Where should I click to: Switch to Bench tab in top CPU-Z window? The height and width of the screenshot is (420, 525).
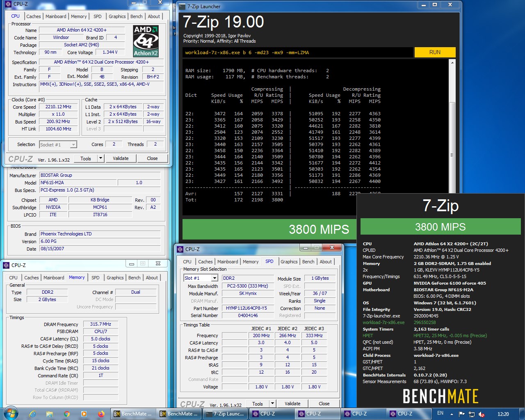point(137,16)
